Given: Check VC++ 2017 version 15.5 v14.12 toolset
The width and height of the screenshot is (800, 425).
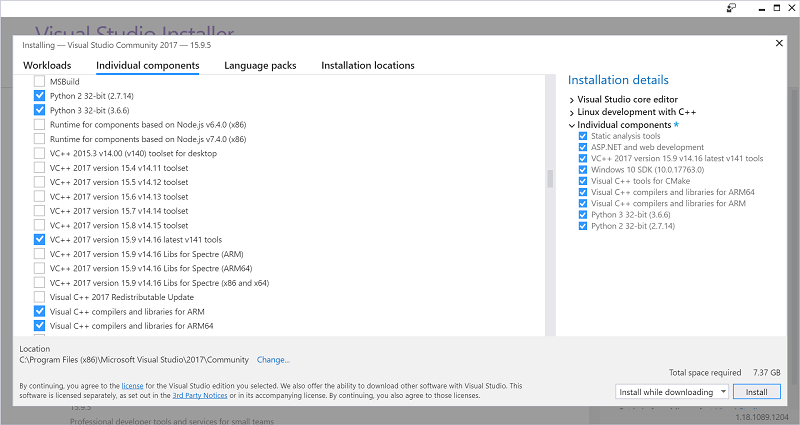Looking at the screenshot, I should point(39,182).
